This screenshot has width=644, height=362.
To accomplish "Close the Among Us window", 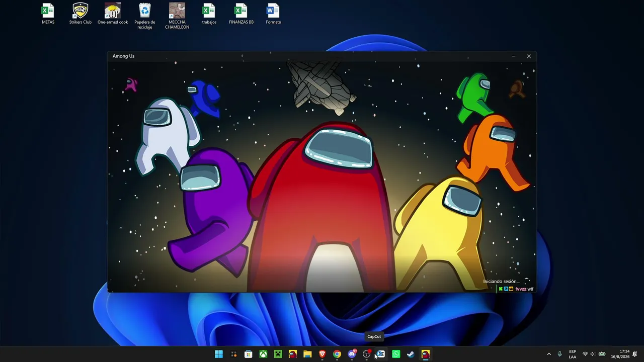I will 529,56.
